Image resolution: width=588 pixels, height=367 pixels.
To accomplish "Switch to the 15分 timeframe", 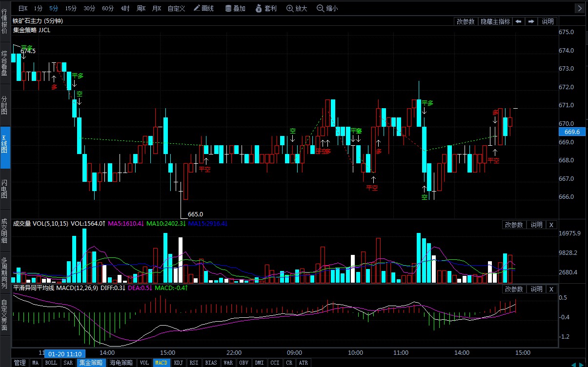I will (x=71, y=8).
